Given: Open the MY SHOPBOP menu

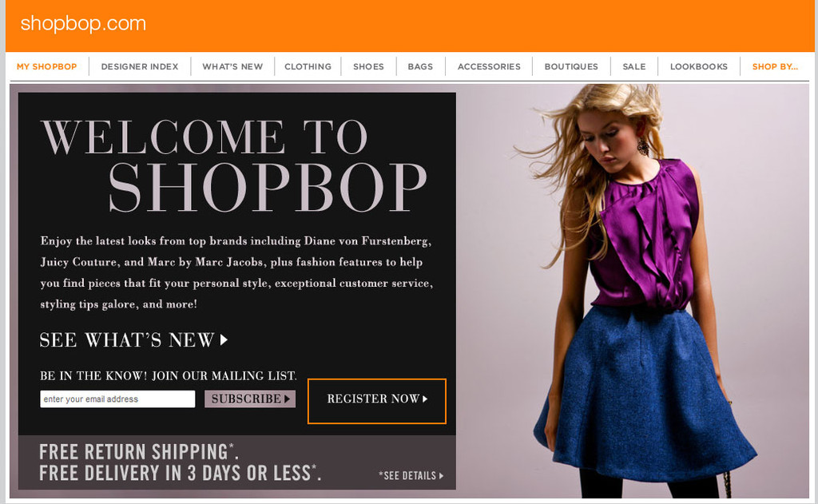Looking at the screenshot, I should (46, 67).
